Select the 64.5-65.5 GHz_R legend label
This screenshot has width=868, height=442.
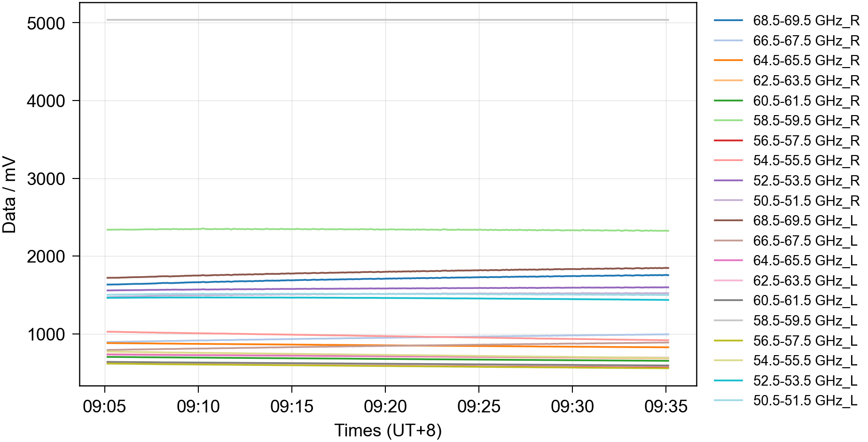[x=805, y=61]
